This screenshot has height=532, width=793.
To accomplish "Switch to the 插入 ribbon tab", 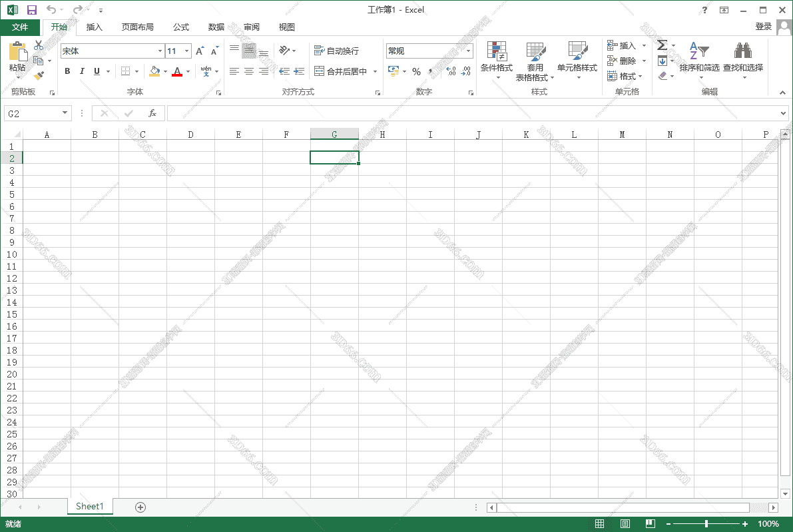I will 94,27.
